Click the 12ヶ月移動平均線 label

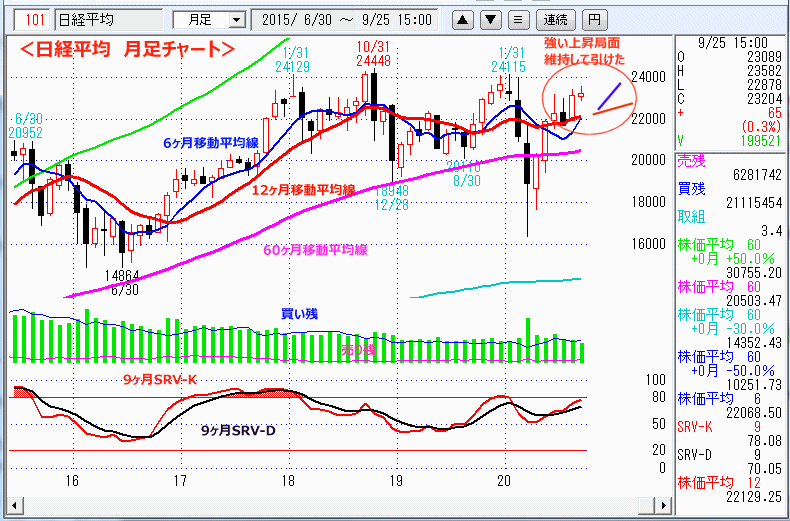click(304, 190)
